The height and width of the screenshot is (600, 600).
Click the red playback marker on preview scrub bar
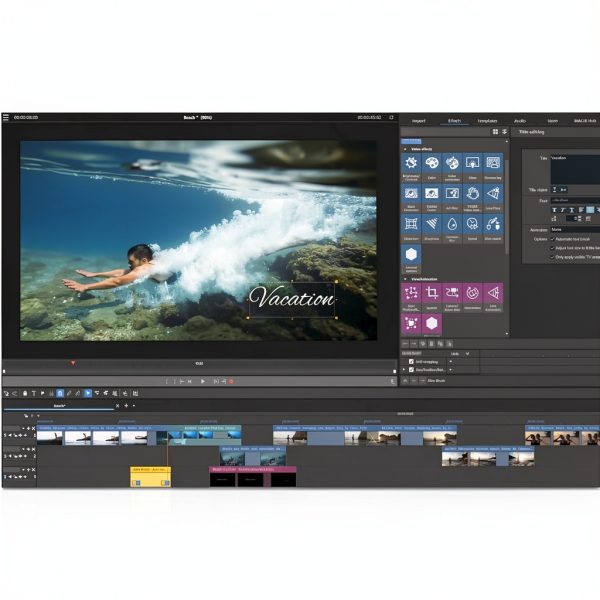[x=73, y=363]
